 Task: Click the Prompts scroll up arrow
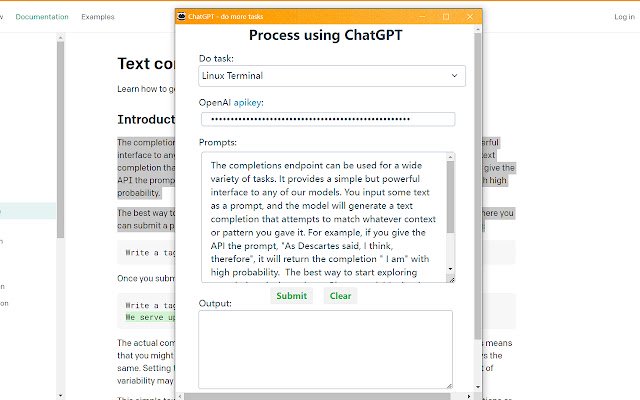click(451, 157)
